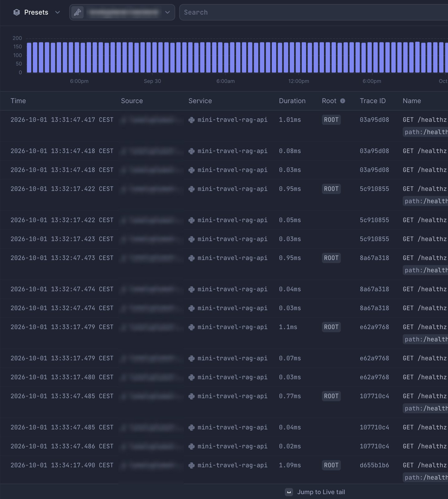The width and height of the screenshot is (448, 499).
Task: Click the Duration column header
Action: pyautogui.click(x=292, y=101)
